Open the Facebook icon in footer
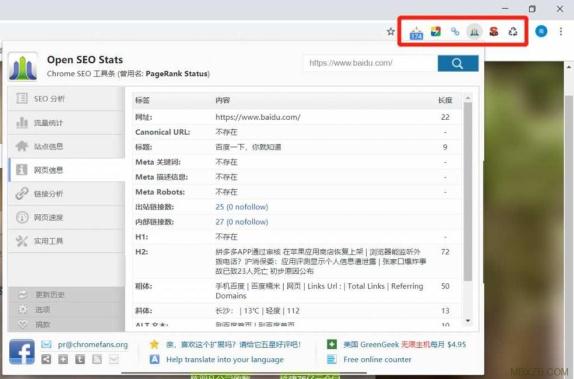This screenshot has height=379, width=574. [22, 352]
